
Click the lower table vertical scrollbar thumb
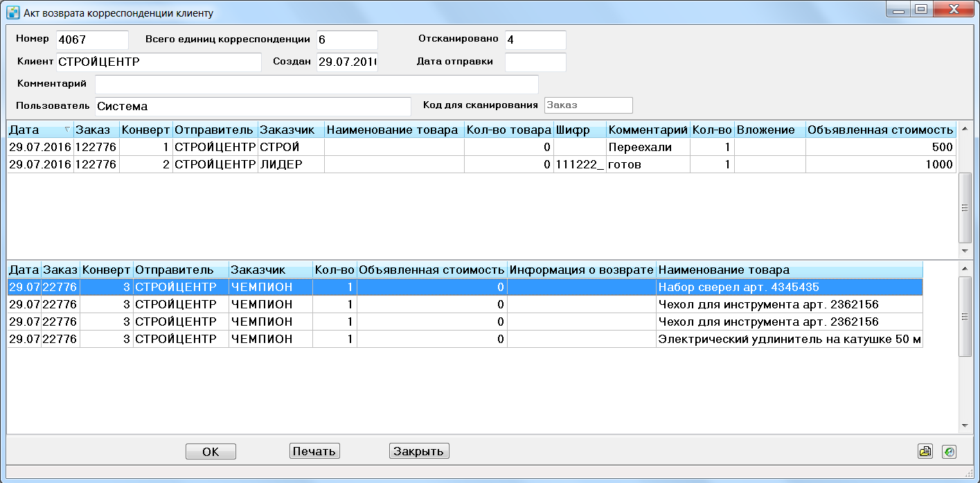click(965, 316)
